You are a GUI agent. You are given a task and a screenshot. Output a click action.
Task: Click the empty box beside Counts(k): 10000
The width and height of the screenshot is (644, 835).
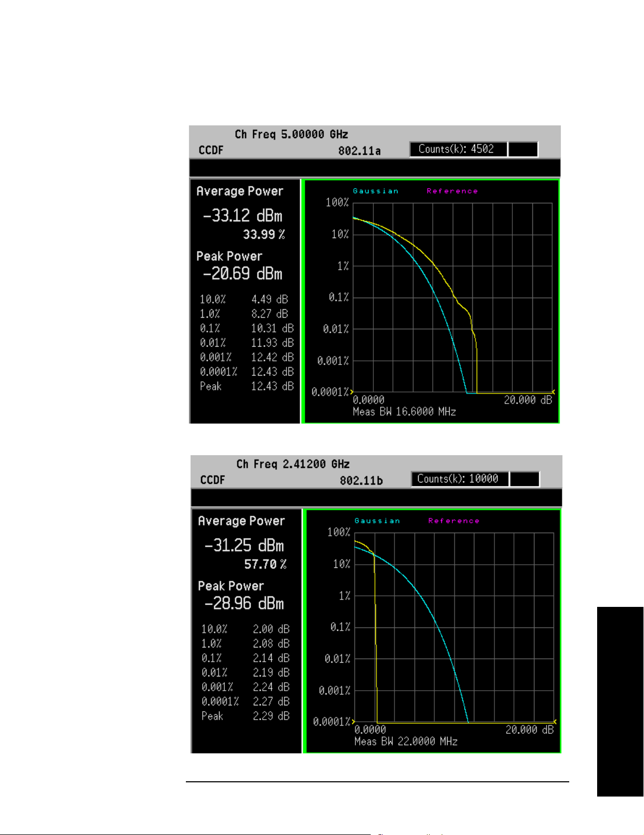[525, 479]
